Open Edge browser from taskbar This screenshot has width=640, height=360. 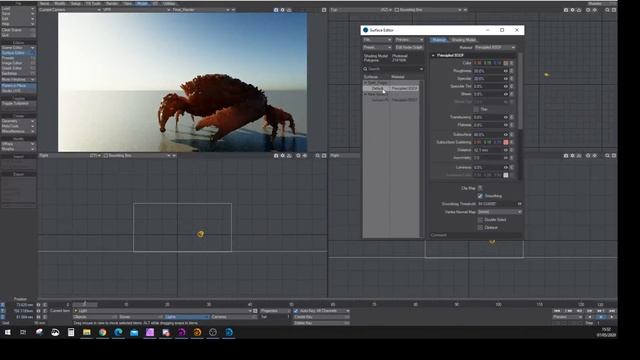point(118,332)
